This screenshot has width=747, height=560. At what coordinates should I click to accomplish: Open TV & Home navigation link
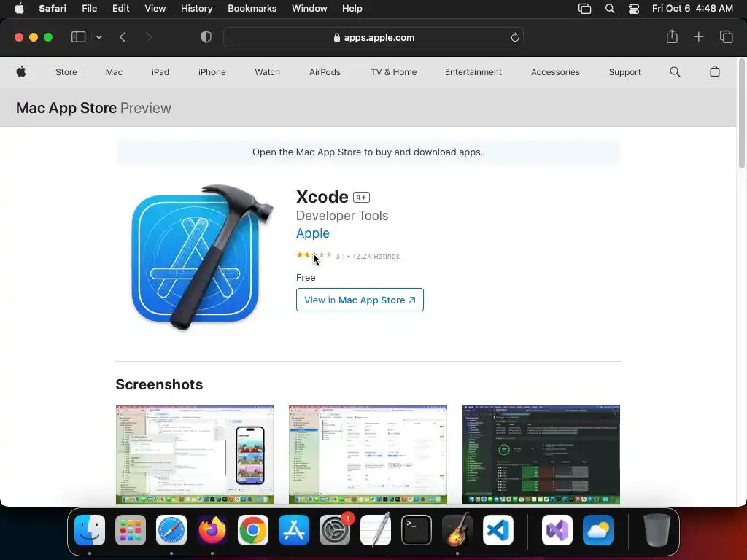393,72
